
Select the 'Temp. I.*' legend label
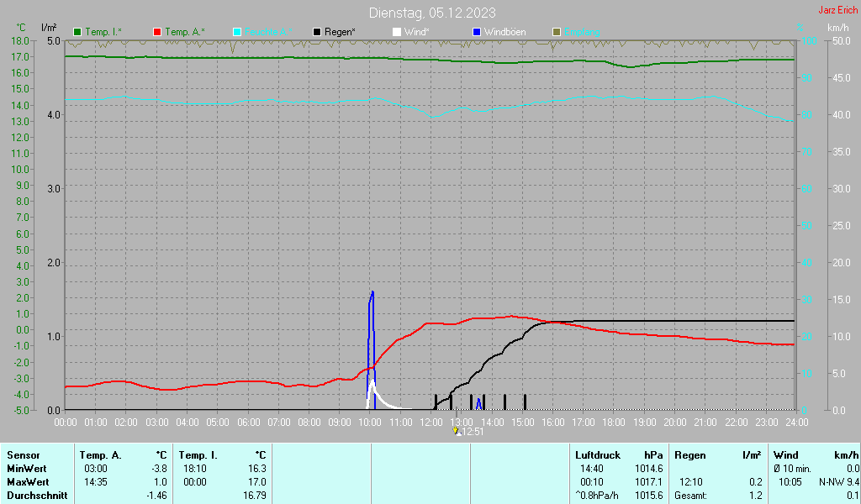[x=103, y=32]
